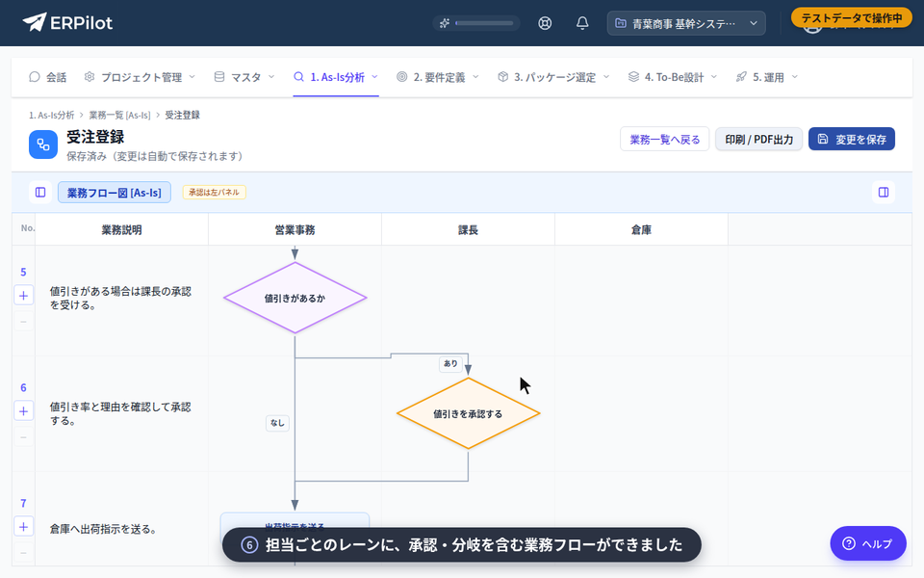Toggle the right panel icon
924x578 pixels.
(x=884, y=193)
